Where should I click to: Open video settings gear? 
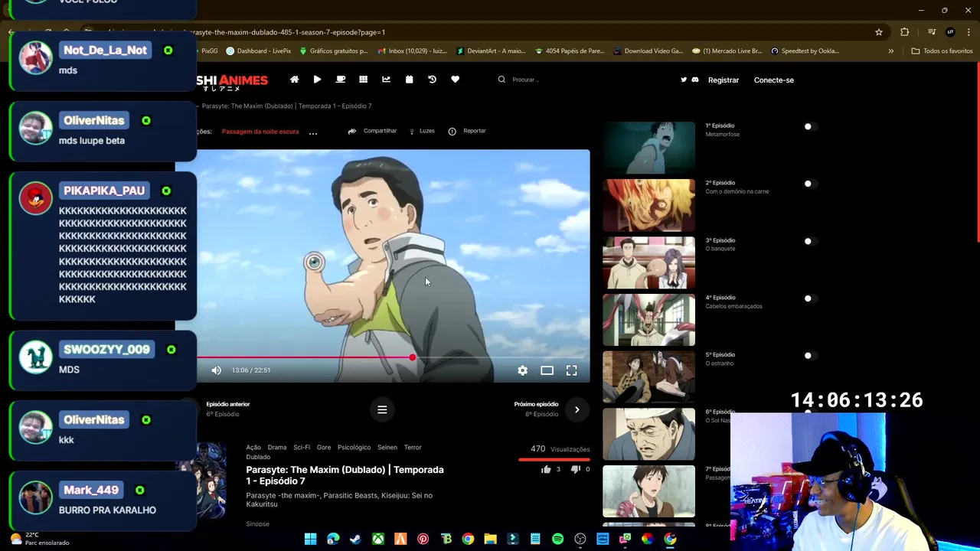[522, 370]
